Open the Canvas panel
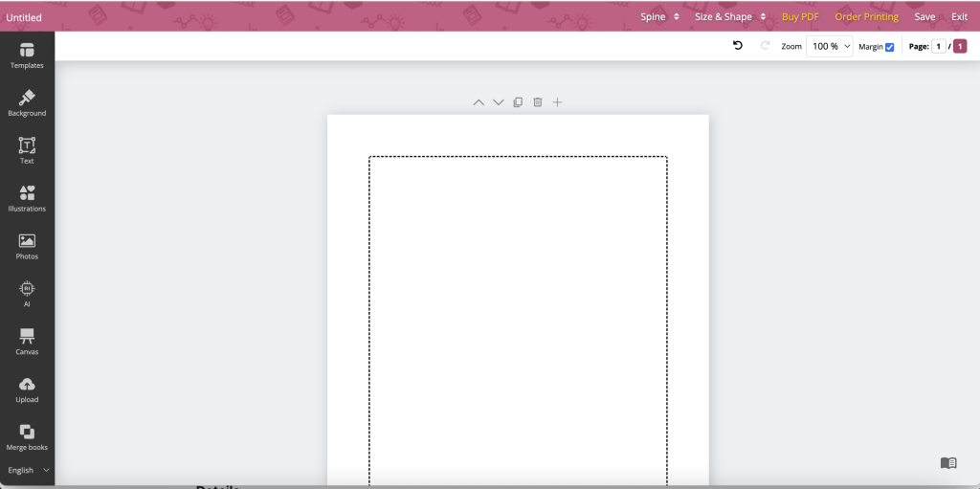This screenshot has width=980, height=489. point(27,342)
